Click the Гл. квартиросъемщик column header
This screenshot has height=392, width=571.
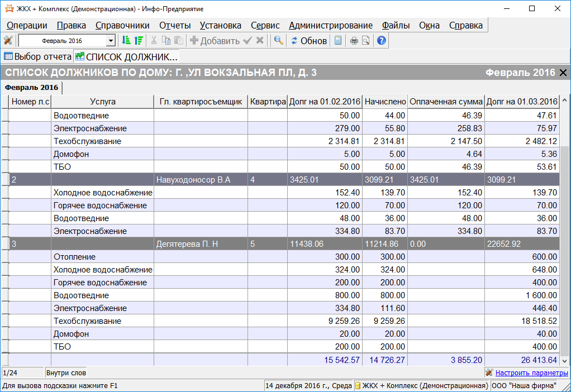pyautogui.click(x=201, y=102)
